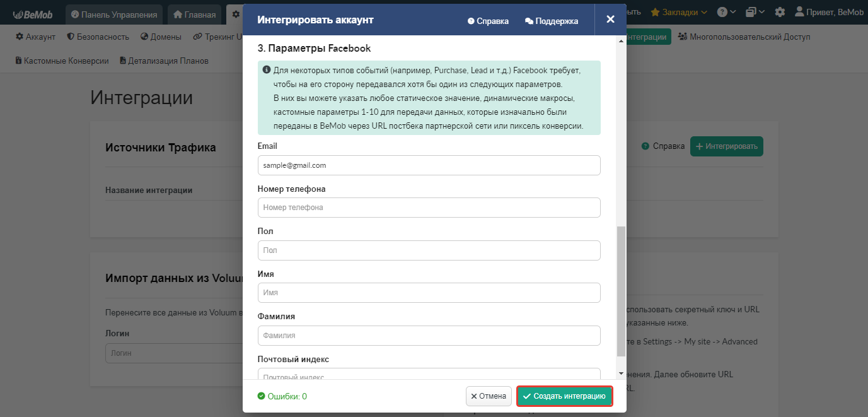This screenshot has height=417, width=868.
Task: Go to Безопасность section
Action: click(98, 37)
